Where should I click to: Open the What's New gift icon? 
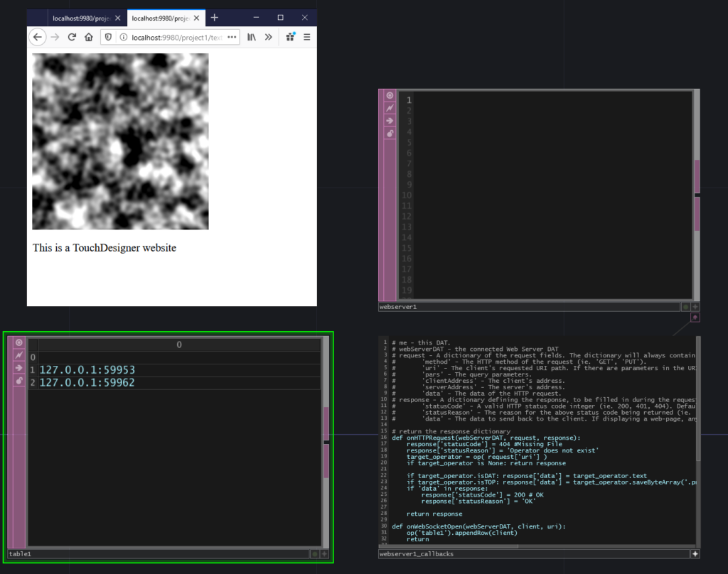[x=291, y=37]
